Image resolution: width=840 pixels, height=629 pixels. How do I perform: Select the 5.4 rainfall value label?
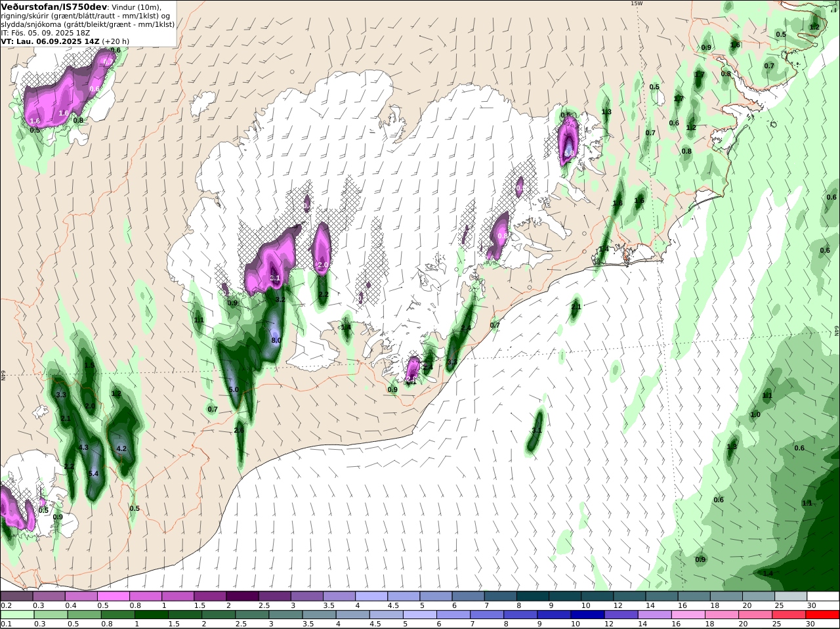(93, 473)
